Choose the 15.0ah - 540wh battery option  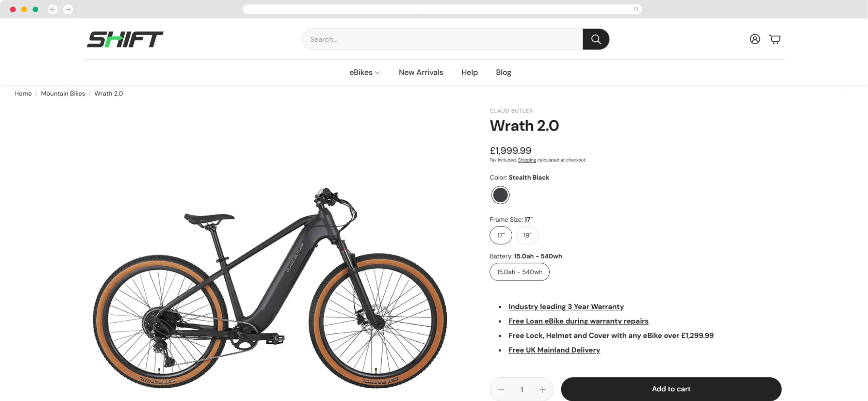(519, 272)
